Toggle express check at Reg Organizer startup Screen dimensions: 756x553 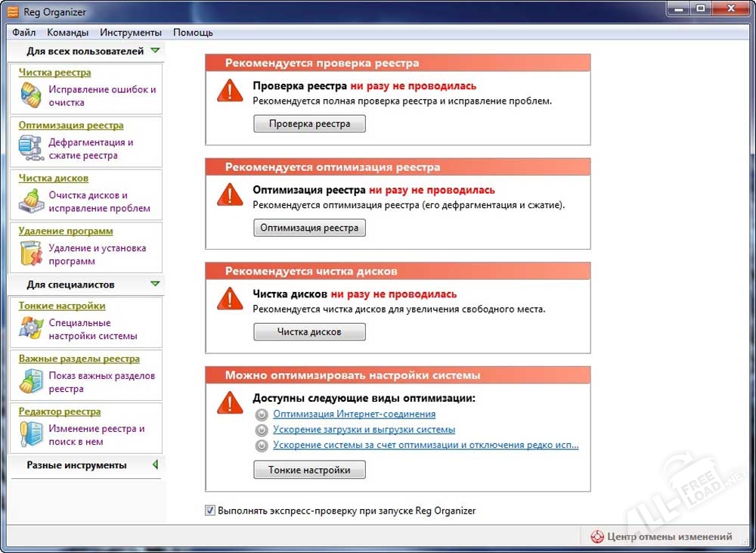tap(210, 511)
